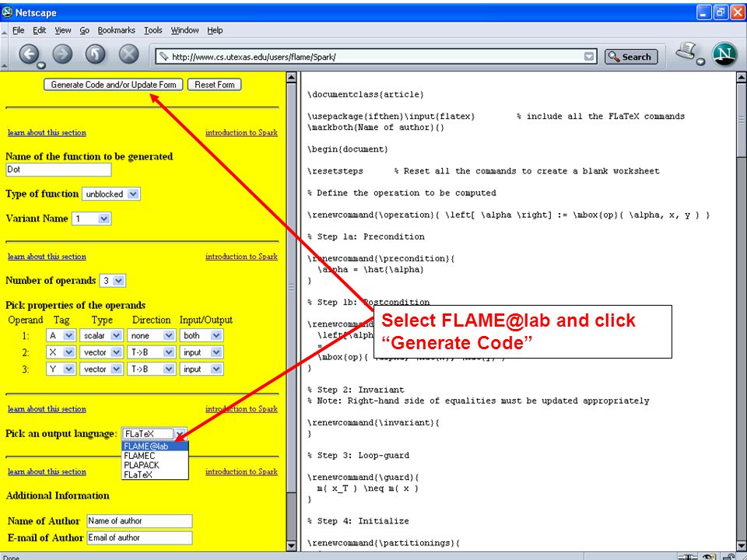This screenshot has height=560, width=747.
Task: Open the File menu
Action: coord(18,30)
